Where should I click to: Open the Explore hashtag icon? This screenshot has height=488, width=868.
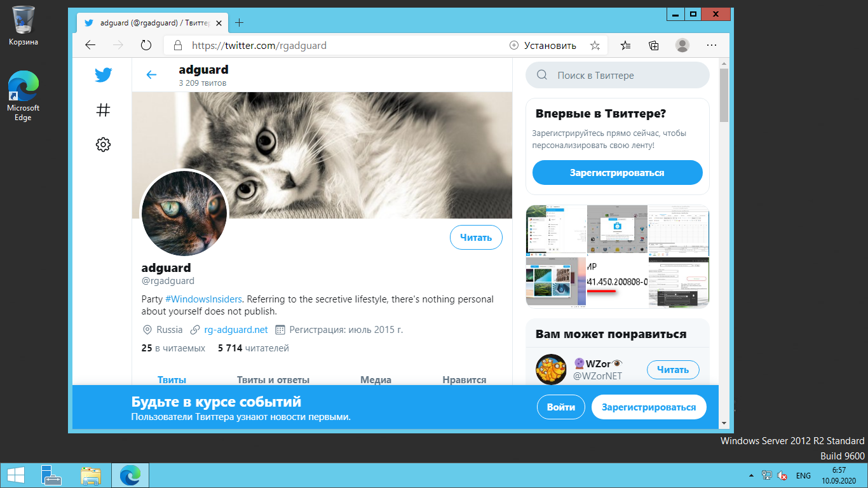pyautogui.click(x=103, y=110)
